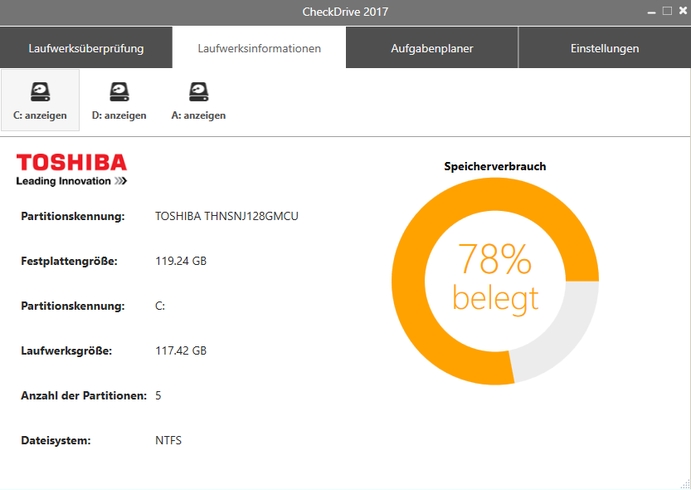The image size is (691, 490).
Task: Maximize the CheckDrive window
Action: point(667,11)
